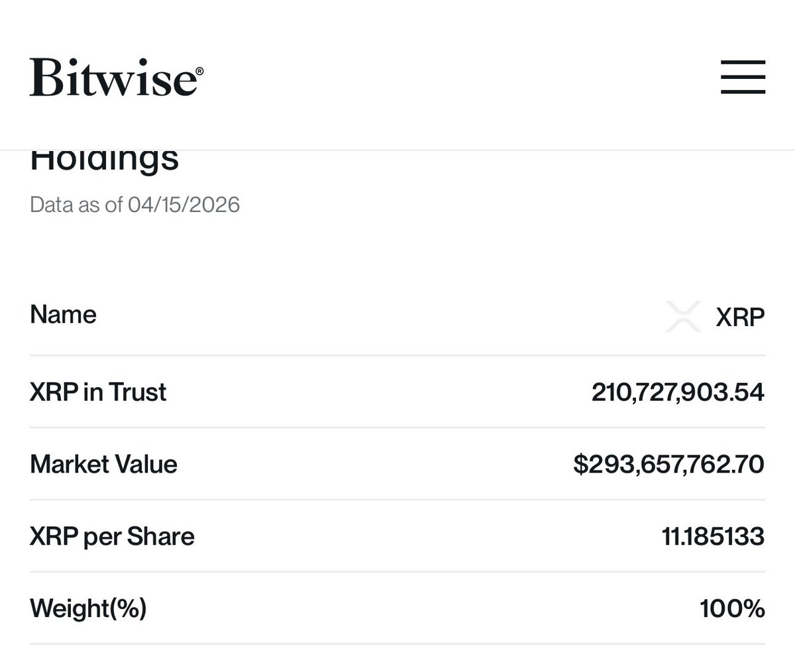This screenshot has height=672, width=795.
Task: Open the hamburger navigation menu
Action: click(743, 77)
